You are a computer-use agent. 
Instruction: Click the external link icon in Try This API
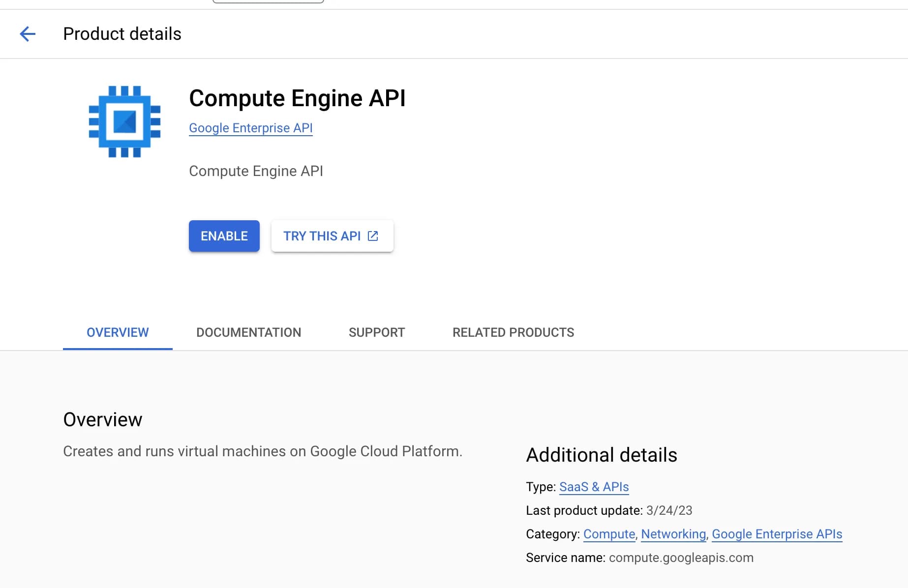pos(373,236)
